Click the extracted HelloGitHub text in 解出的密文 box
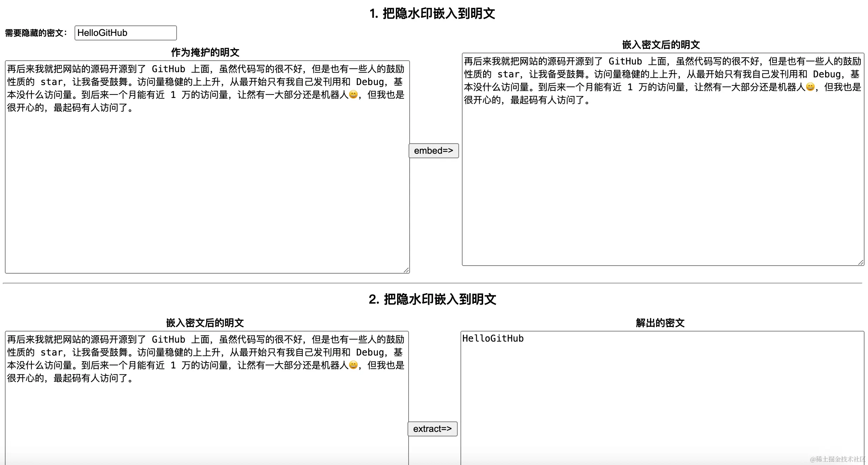868x465 pixels. click(493, 338)
